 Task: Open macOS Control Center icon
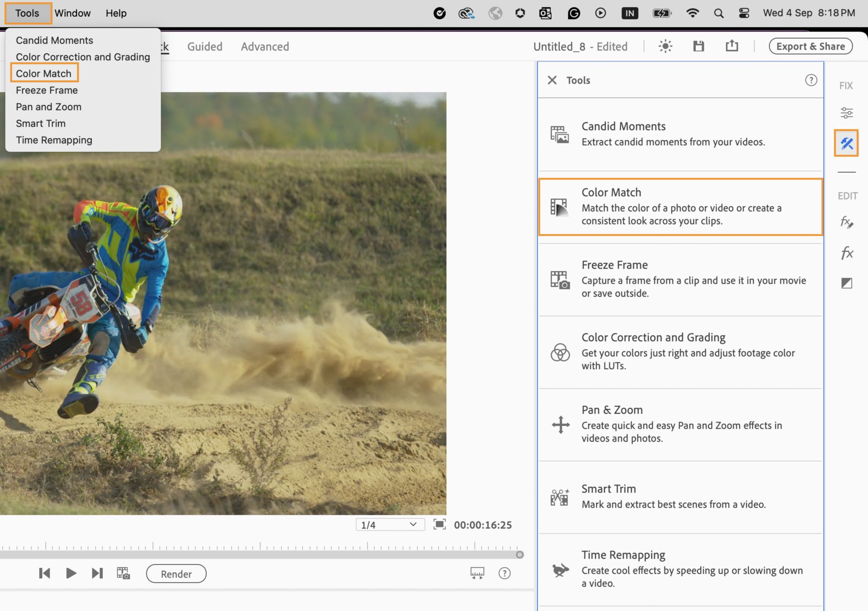pyautogui.click(x=744, y=13)
